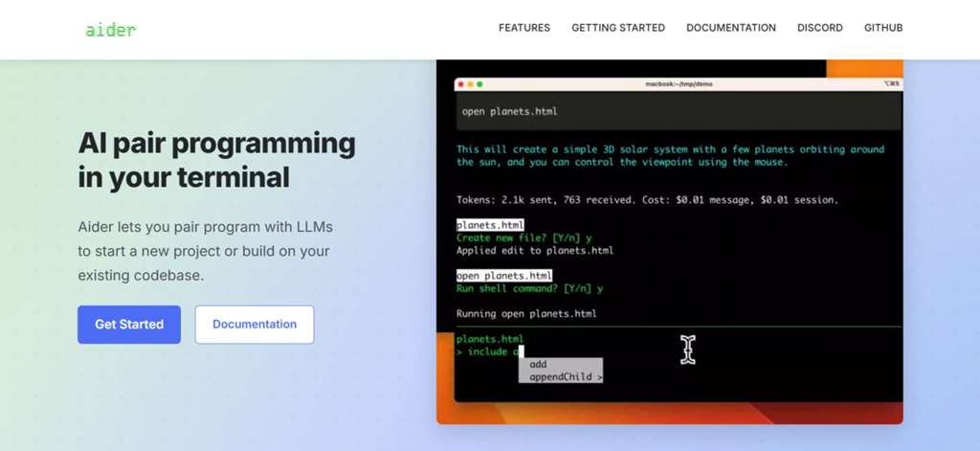Open Documentation in the top navigation
980x451 pixels.
[731, 28]
